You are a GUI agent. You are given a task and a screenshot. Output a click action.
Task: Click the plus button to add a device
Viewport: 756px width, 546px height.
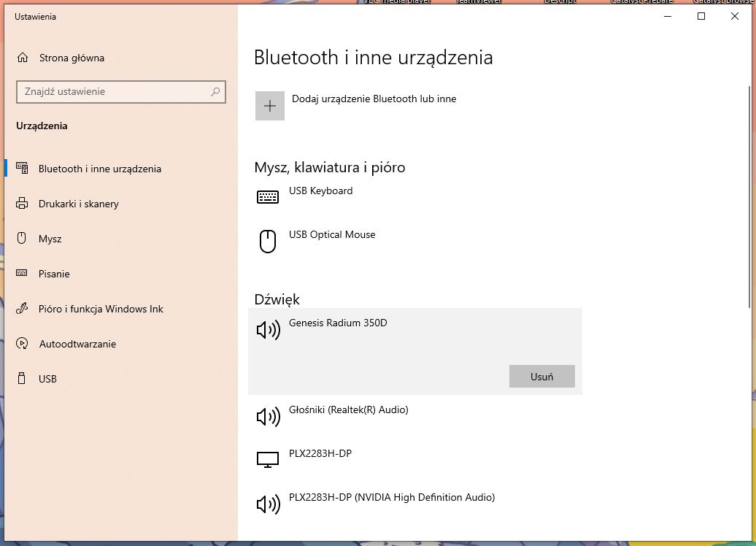[269, 106]
